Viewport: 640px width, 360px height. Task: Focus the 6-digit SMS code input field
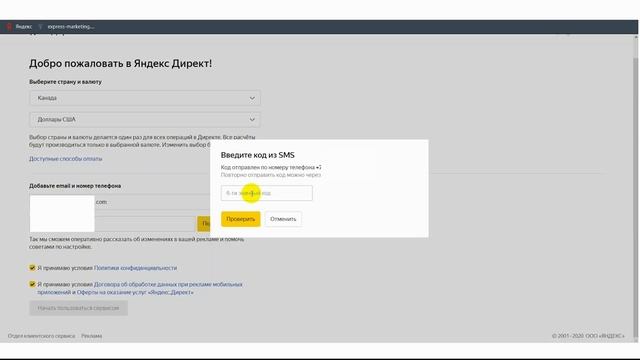coord(267,193)
